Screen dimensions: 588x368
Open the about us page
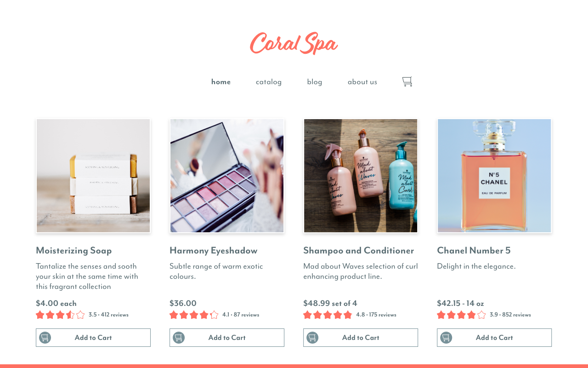[362, 82]
